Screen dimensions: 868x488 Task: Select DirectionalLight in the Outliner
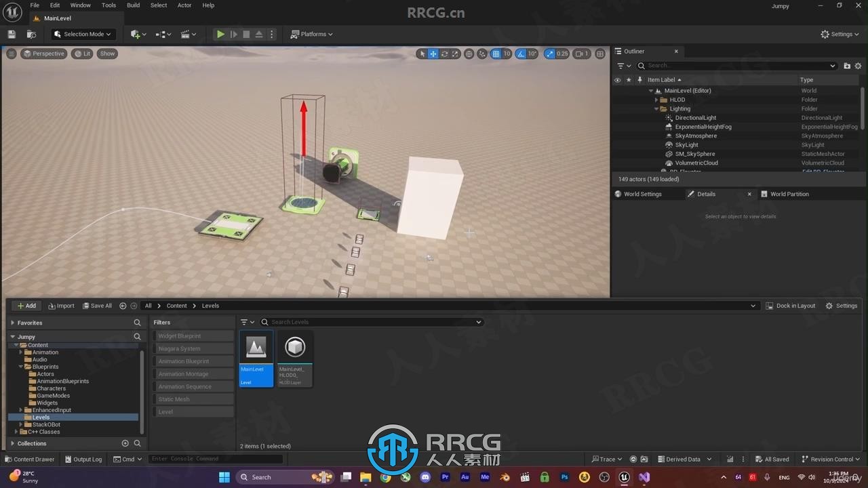pyautogui.click(x=695, y=118)
